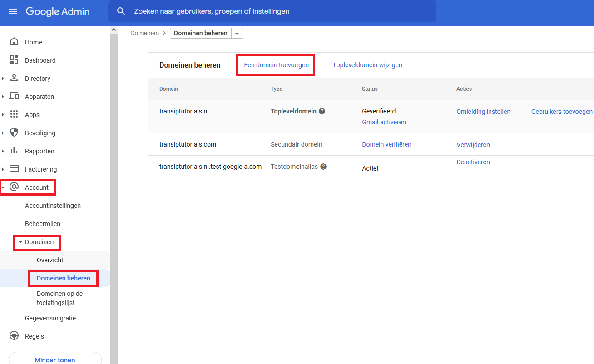Click the Geverifieerd status text
The image size is (594, 364).
pos(379,111)
